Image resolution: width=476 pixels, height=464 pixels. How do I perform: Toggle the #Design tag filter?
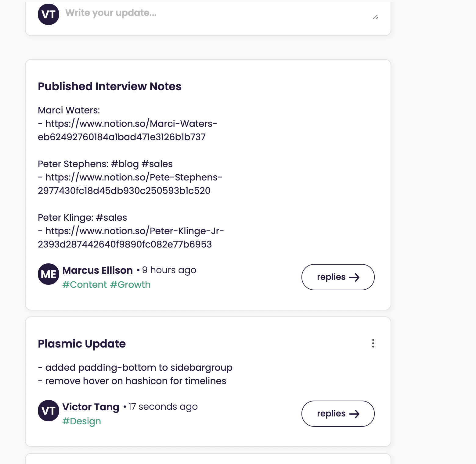[81, 421]
